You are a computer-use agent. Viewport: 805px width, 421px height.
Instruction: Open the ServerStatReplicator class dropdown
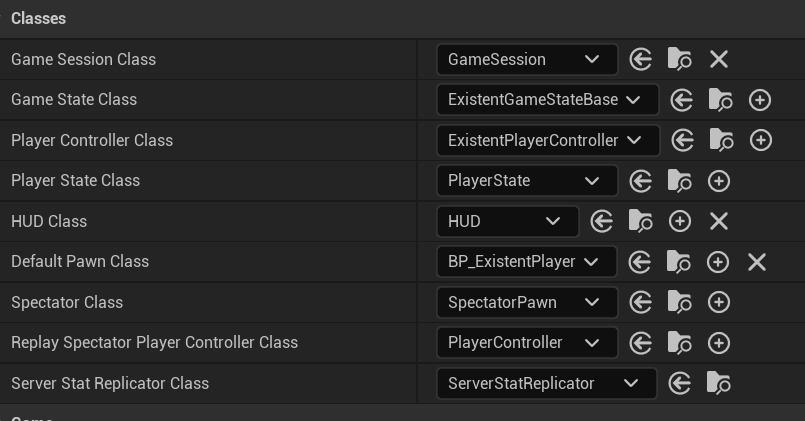click(x=546, y=383)
